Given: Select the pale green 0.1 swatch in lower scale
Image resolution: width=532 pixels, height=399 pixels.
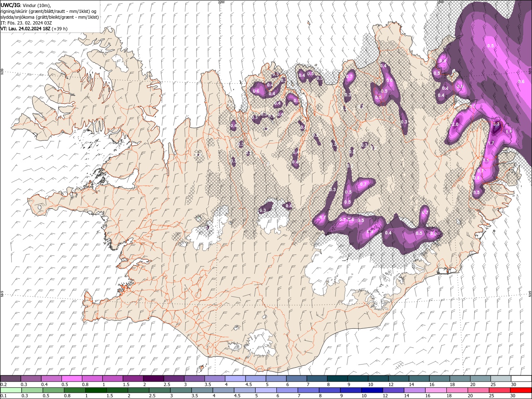Looking at the screenshot, I should coord(11,390).
